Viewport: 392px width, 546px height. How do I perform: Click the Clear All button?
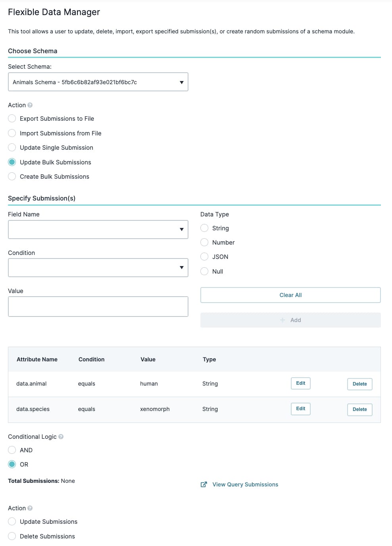[x=290, y=295]
